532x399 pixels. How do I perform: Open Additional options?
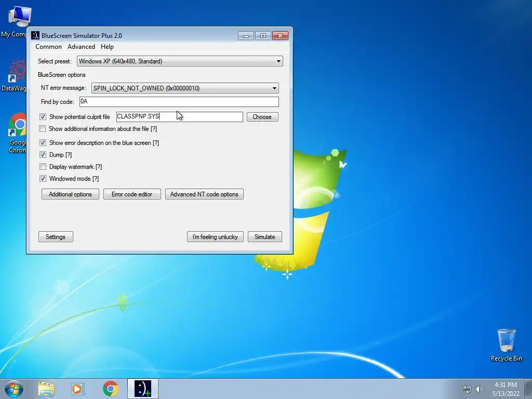tap(70, 194)
